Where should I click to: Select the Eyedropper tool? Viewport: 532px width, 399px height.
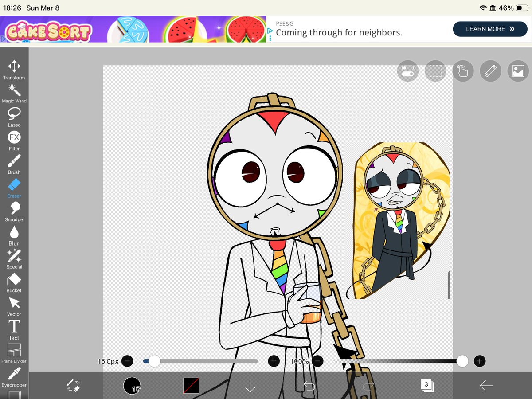[14, 377]
